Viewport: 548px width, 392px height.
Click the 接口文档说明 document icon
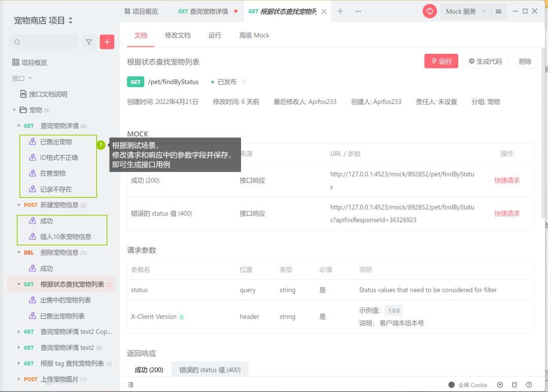click(x=23, y=94)
